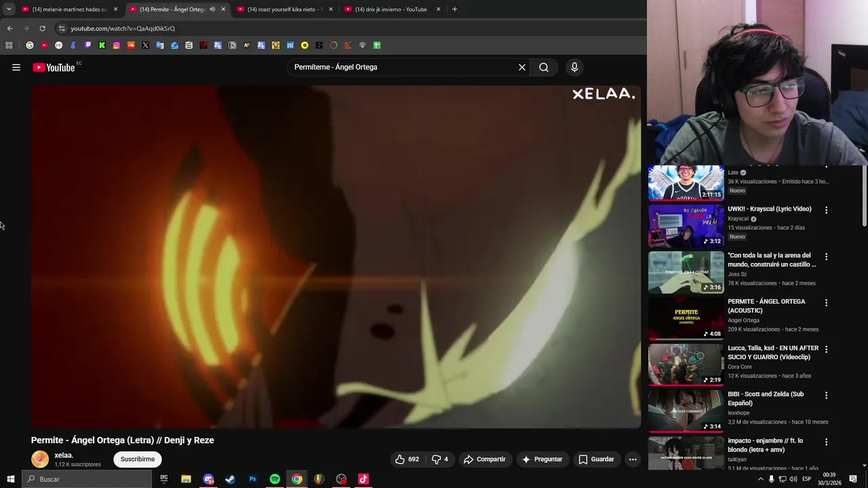
Task: Start voice search with the microphone icon
Action: (574, 67)
